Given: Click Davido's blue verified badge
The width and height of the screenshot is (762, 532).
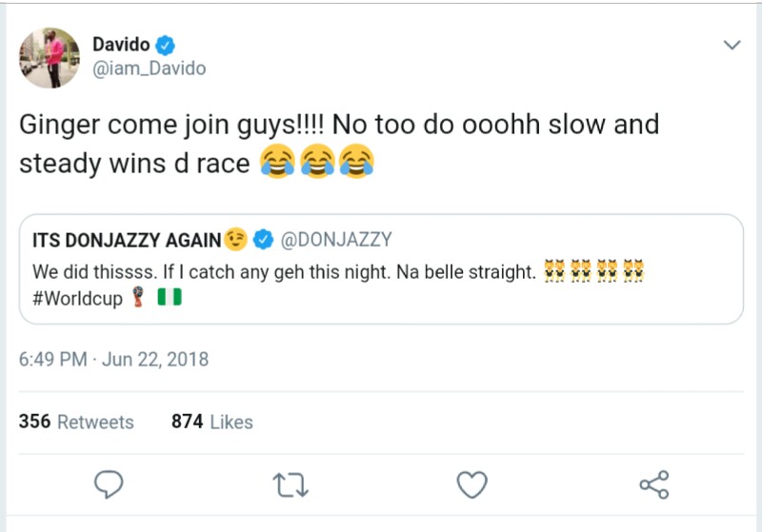Looking at the screenshot, I should click(166, 45).
